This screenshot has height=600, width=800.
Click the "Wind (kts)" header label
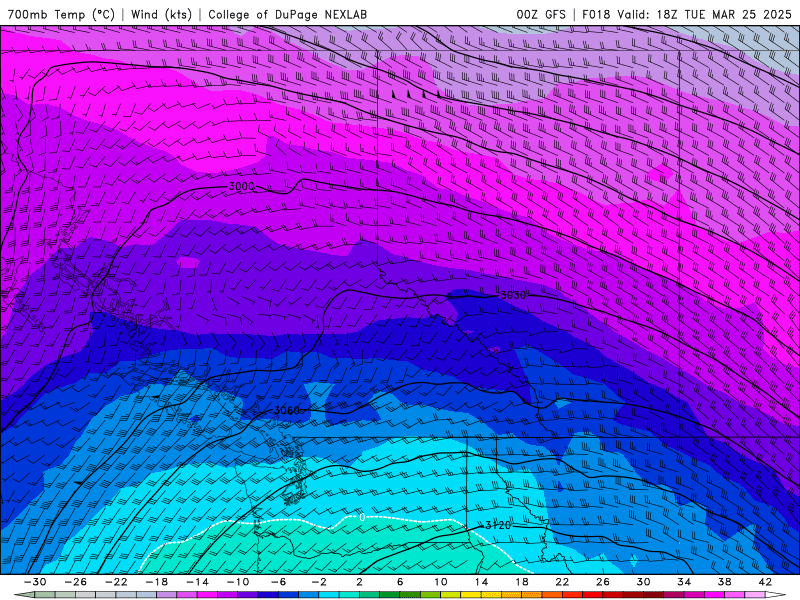tap(161, 14)
